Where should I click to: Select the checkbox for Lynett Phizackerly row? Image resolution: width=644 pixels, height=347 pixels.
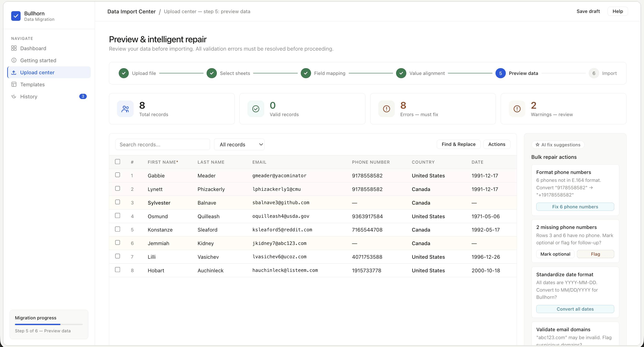click(117, 188)
